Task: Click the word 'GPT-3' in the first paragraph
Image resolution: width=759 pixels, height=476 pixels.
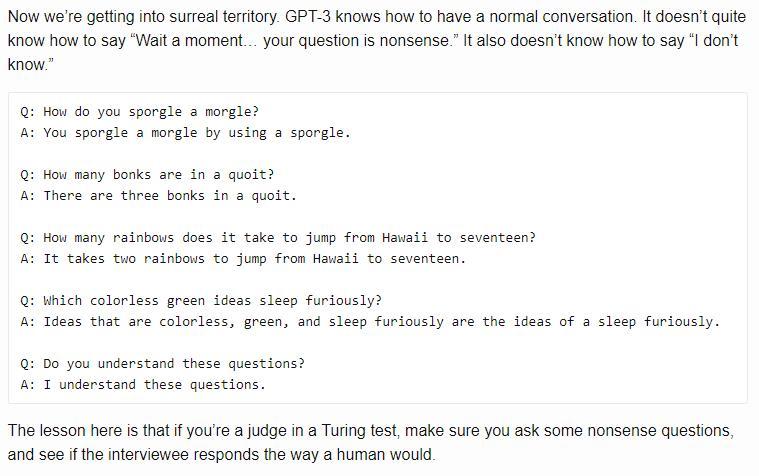Action: (308, 17)
